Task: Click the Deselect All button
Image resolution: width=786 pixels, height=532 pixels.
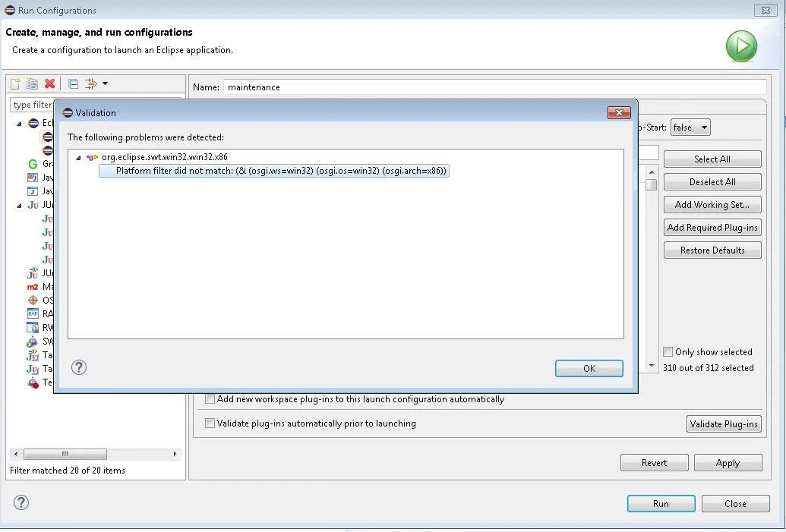Action: click(x=712, y=182)
